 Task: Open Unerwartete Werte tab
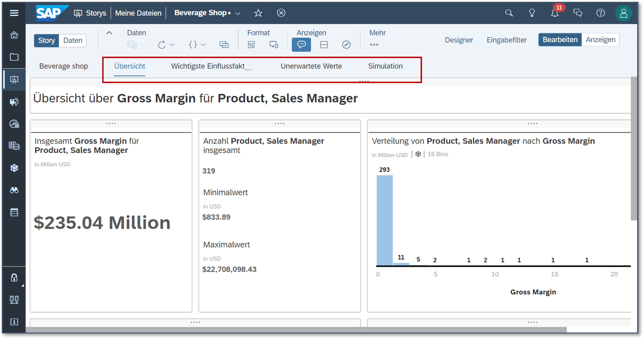coord(311,66)
